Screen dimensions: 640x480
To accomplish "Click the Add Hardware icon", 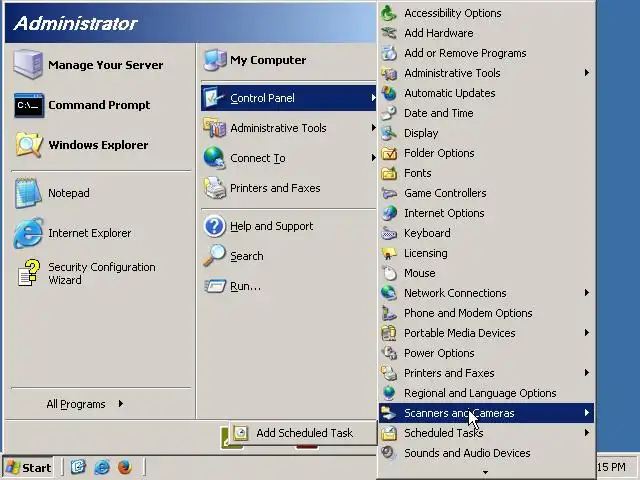I will tap(389, 33).
